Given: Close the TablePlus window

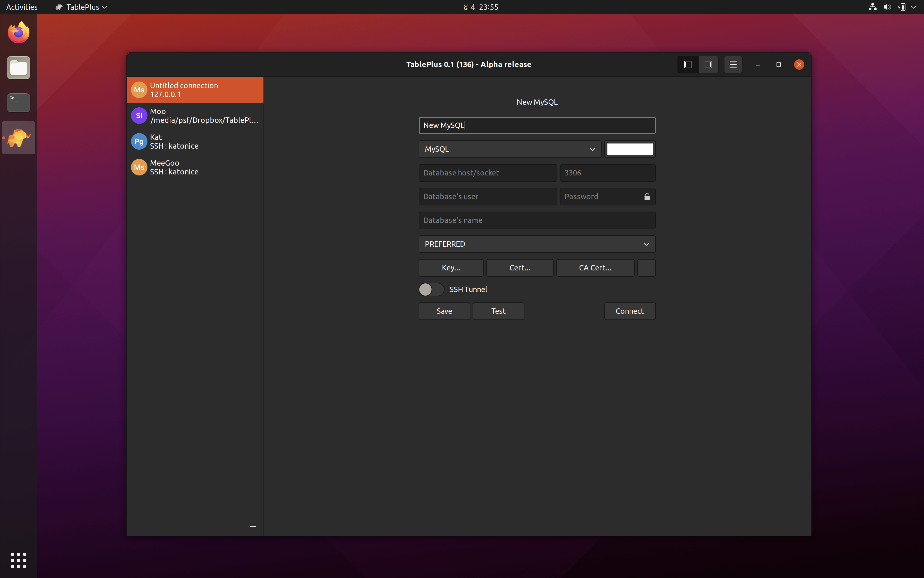Looking at the screenshot, I should coord(799,65).
